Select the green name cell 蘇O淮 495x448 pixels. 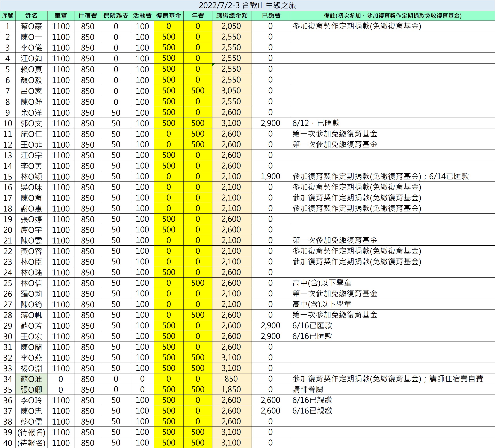click(x=31, y=379)
